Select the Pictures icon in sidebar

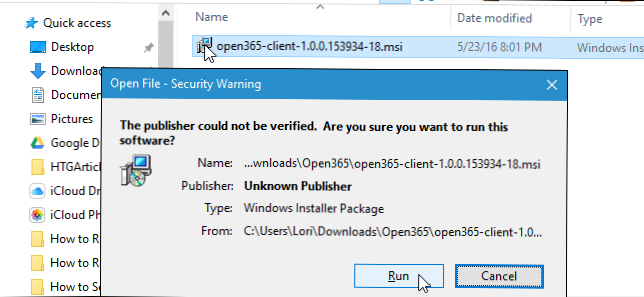[x=38, y=119]
